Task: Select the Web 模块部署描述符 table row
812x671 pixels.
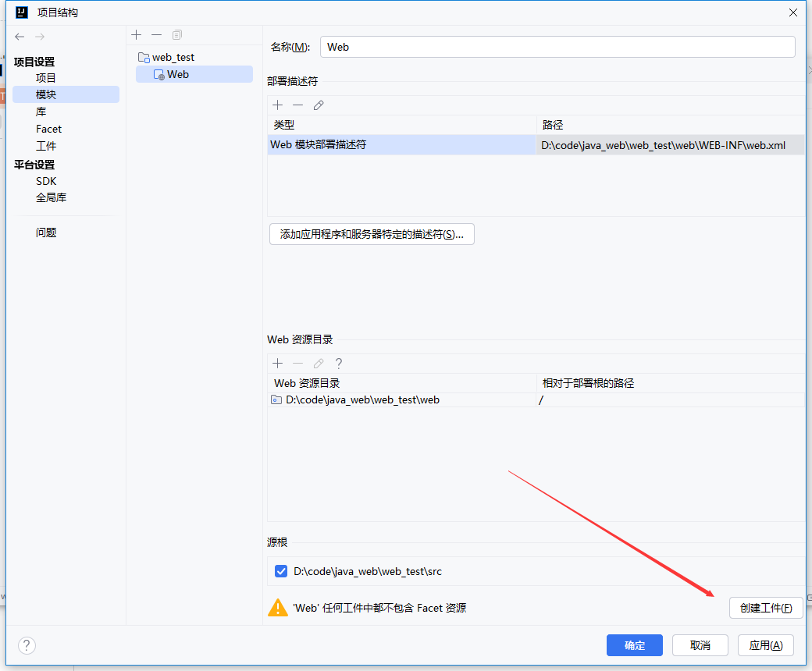Action: click(x=401, y=145)
